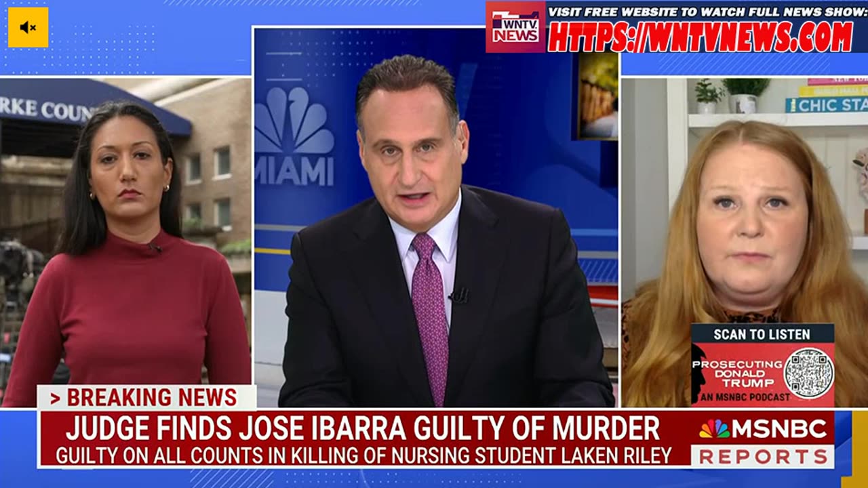Click the WNTV News logo
Viewport: 868px width, 488px height.
[x=515, y=27]
